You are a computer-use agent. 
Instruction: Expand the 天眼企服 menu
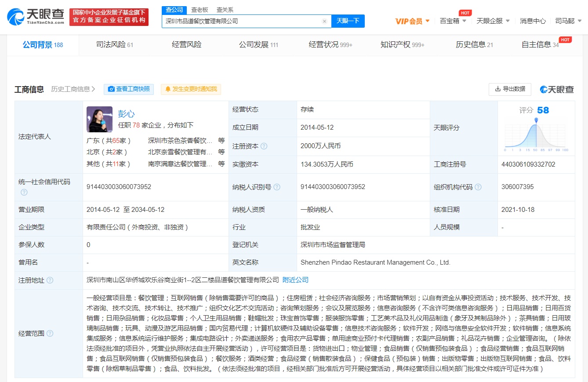pos(493,21)
